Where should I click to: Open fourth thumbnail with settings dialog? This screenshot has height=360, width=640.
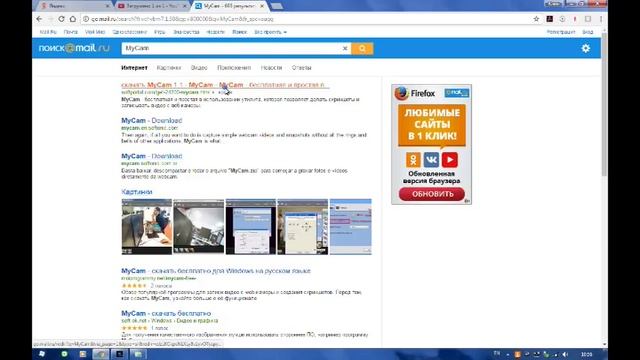pos(302,227)
